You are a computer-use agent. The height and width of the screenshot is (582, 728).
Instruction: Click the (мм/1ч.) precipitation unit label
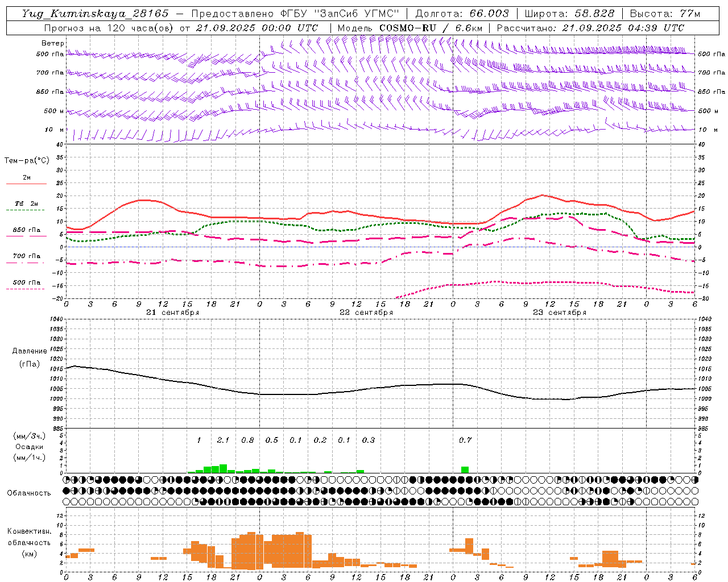pos(30,458)
